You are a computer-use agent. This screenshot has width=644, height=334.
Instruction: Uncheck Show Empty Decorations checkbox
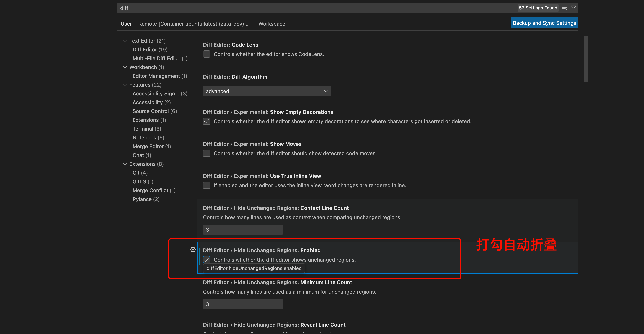tap(206, 121)
